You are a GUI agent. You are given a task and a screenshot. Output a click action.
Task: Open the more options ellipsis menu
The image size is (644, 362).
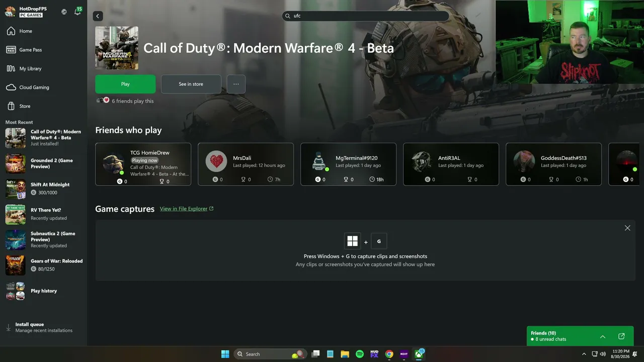click(x=236, y=84)
